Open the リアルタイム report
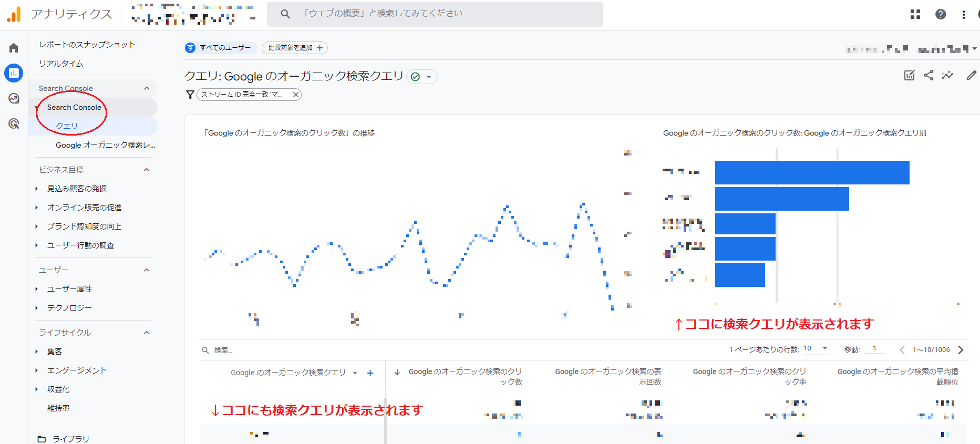 click(61, 64)
